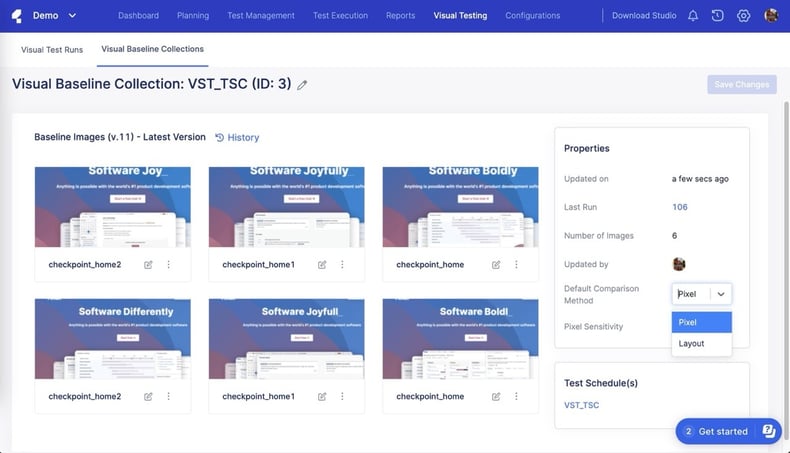Image resolution: width=790 pixels, height=453 pixels.
Task: Click the page vertical scrollbar
Action: [x=786, y=272]
